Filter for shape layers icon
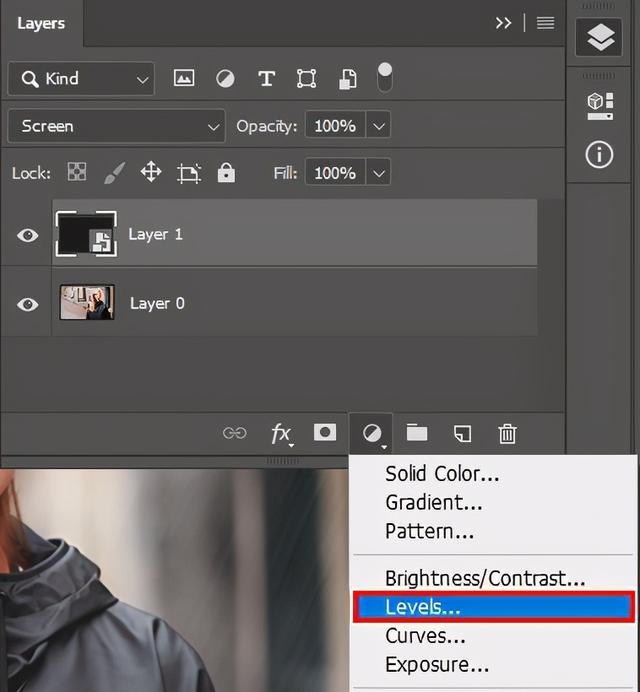Screen dimensions: 640x692 tap(306, 79)
